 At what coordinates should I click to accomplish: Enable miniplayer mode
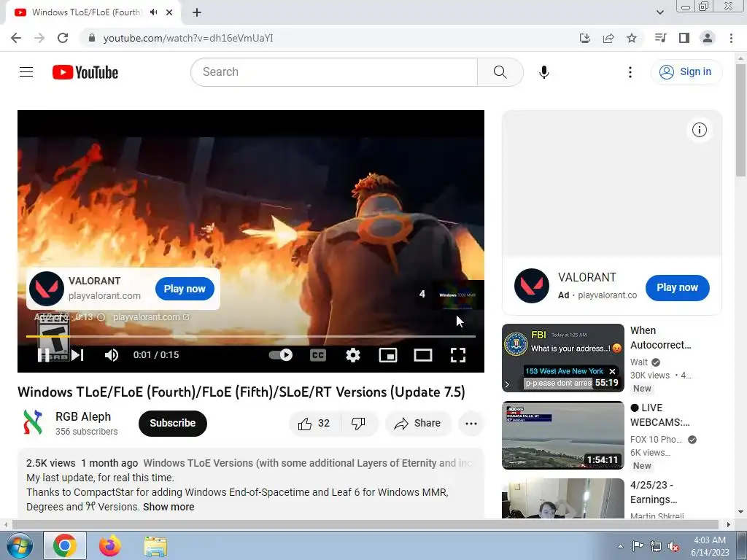click(x=388, y=355)
